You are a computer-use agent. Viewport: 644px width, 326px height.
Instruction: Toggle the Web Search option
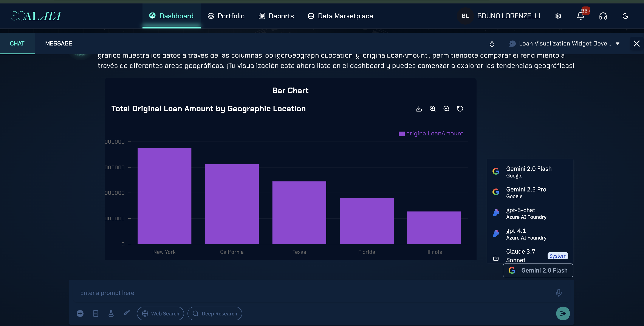click(160, 313)
